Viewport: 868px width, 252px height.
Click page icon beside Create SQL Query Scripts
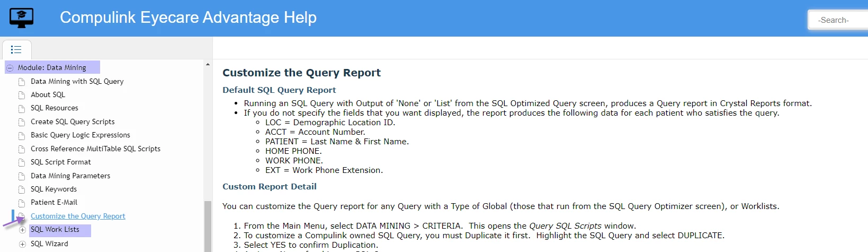(22, 122)
